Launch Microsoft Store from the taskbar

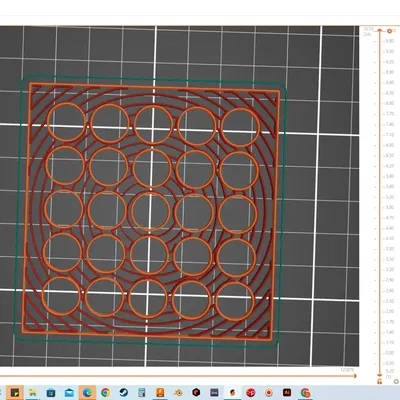point(51,392)
